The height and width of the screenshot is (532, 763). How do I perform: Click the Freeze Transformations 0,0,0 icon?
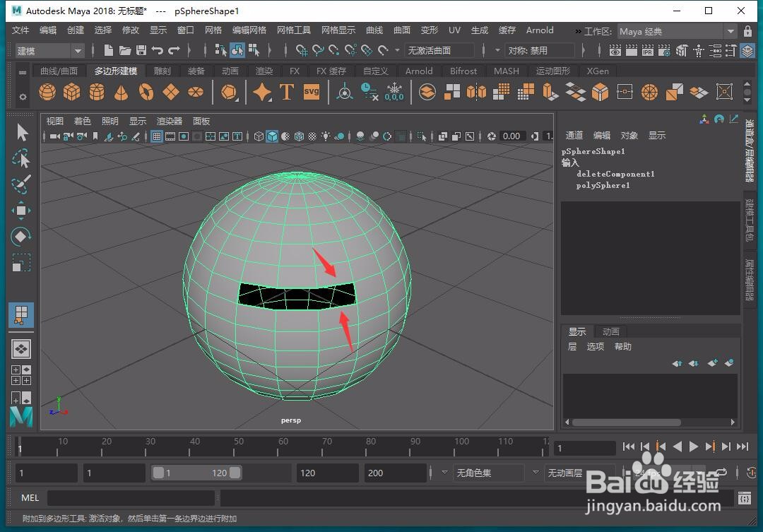[x=394, y=92]
